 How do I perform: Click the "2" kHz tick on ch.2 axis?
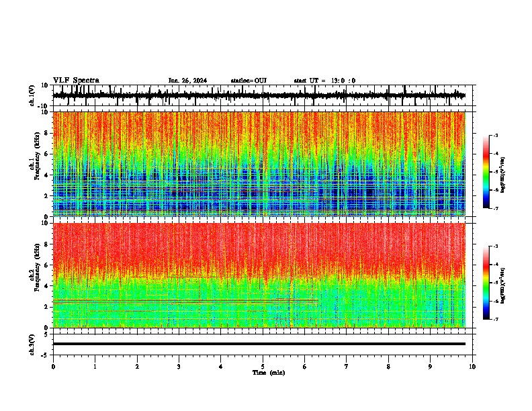(48, 307)
